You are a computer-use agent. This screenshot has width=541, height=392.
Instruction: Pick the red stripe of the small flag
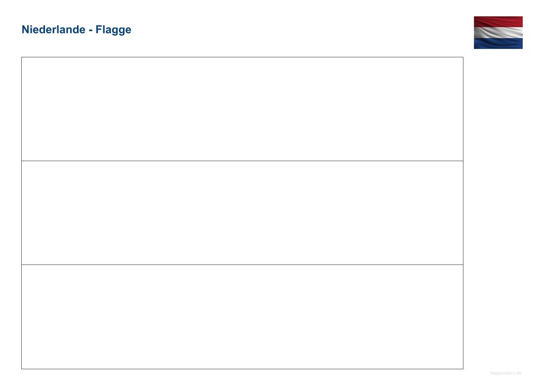tap(498, 21)
